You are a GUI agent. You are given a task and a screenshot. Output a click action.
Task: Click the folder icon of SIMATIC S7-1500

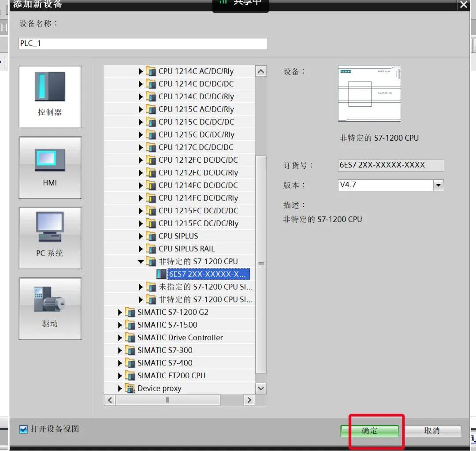point(130,324)
